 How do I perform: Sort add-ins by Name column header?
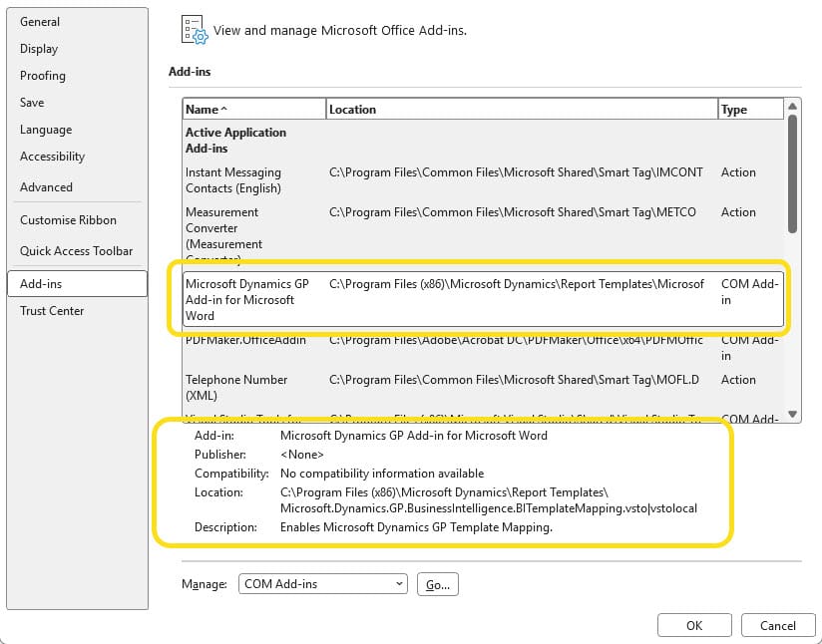[254, 109]
